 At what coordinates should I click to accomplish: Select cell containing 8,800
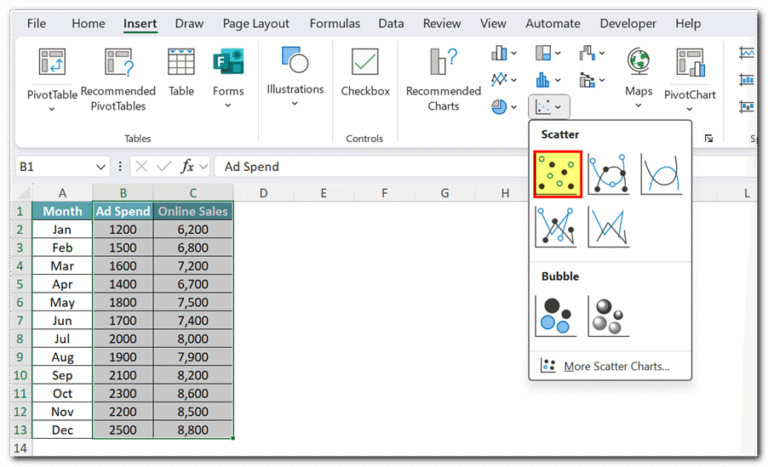click(193, 430)
